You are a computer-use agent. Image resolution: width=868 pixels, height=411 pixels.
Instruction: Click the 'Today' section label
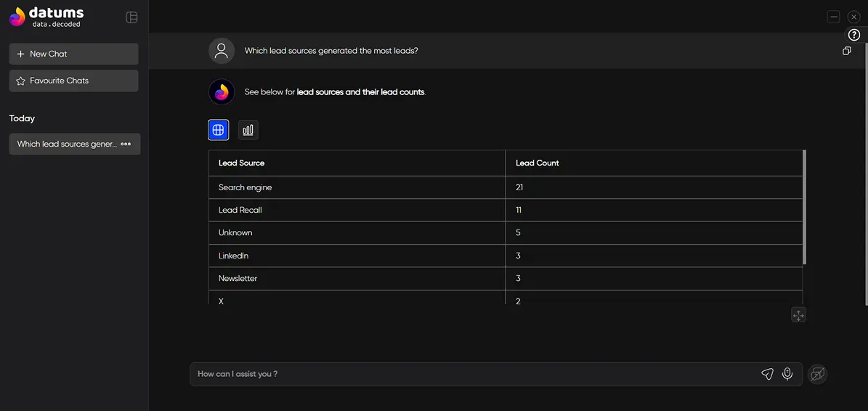[x=22, y=118]
